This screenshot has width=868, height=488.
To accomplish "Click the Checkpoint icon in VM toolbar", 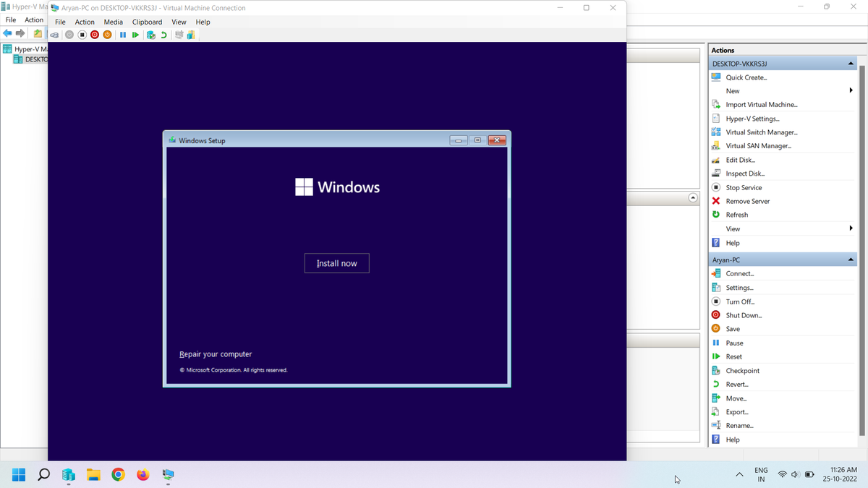I will pos(150,35).
